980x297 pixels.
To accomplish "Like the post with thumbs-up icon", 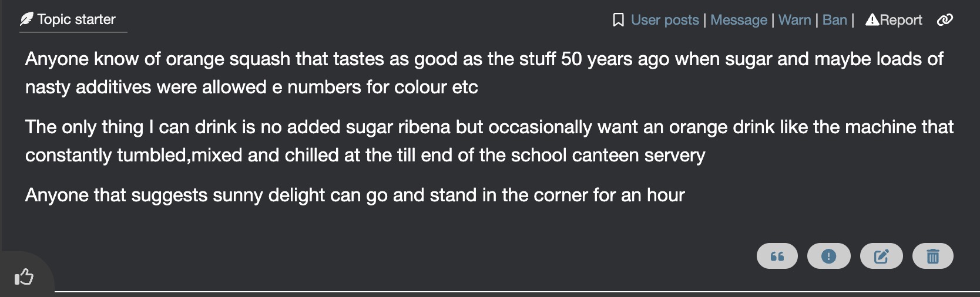I will point(24,276).
